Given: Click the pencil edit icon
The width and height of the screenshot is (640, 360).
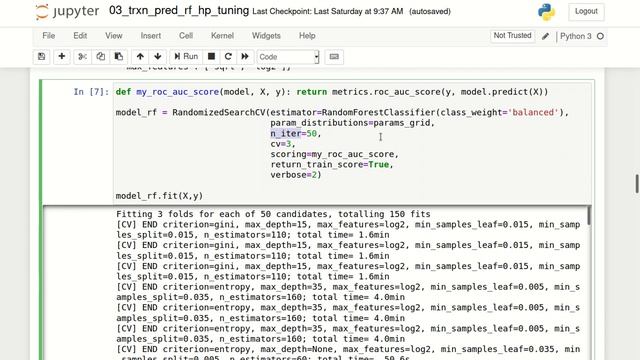Looking at the screenshot, I should pyautogui.click(x=545, y=36).
